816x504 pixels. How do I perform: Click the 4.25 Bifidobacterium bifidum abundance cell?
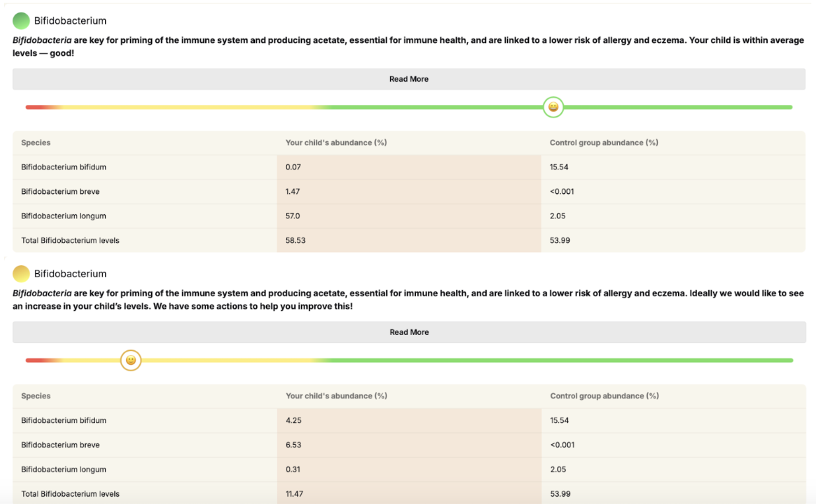click(x=294, y=421)
